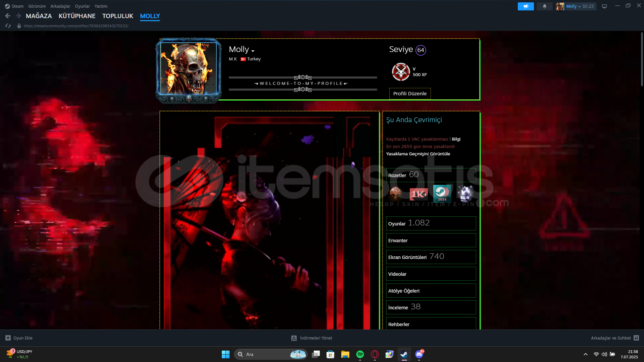This screenshot has height=362, width=644.
Task: Open the taskbar clock showing 21:58
Action: pyautogui.click(x=629, y=354)
